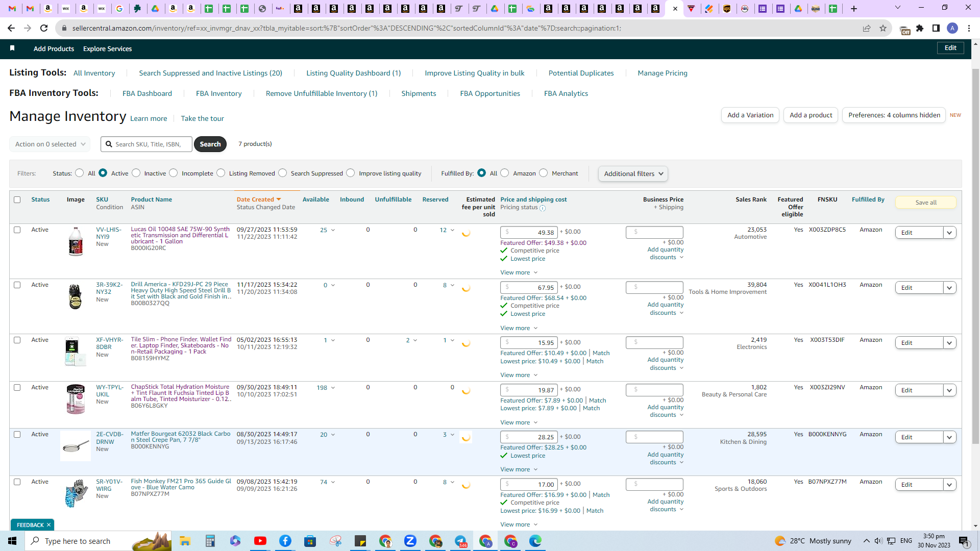Click the price field showing 49.38

[x=529, y=232]
